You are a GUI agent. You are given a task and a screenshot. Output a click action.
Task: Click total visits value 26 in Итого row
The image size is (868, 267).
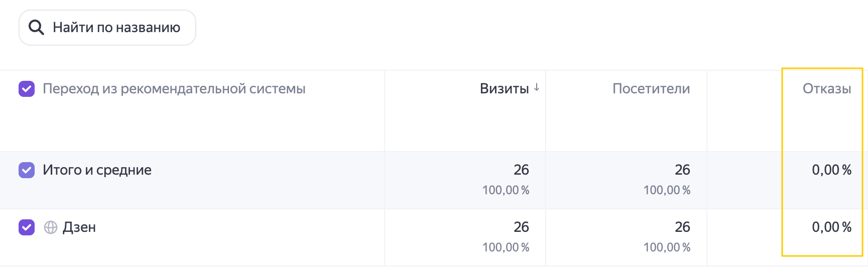(x=521, y=170)
